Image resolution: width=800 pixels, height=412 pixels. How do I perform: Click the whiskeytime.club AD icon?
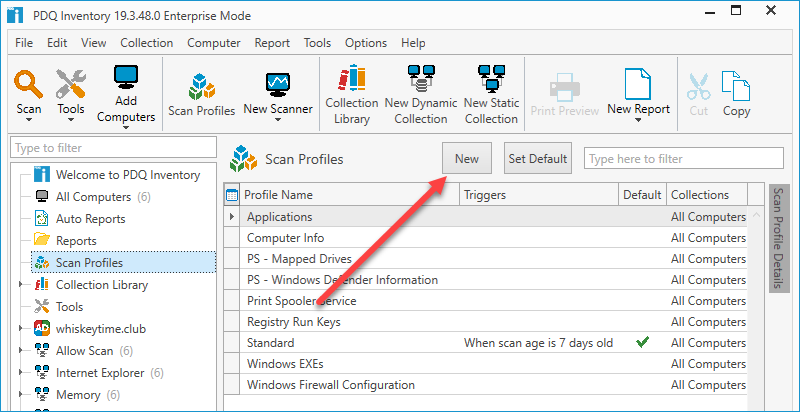tap(41, 328)
